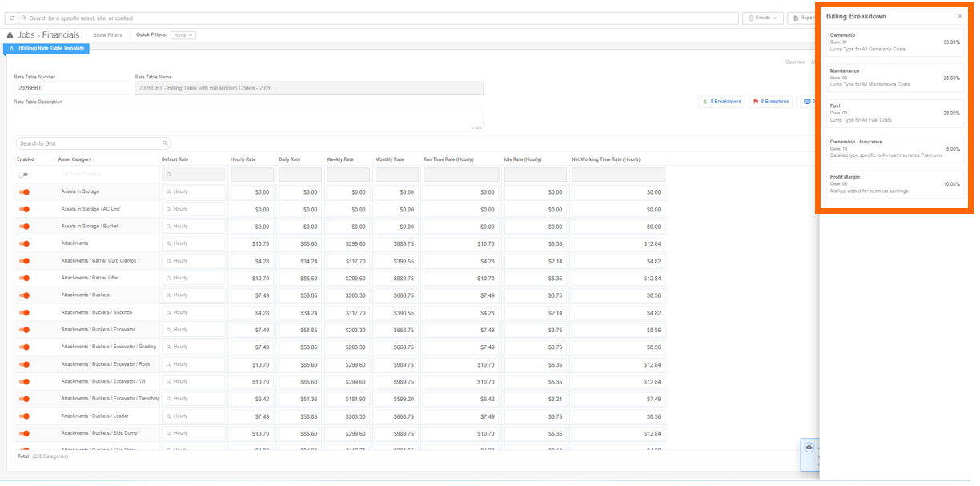Click the magnifier icon in Search In Grid
This screenshot has height=486, width=980.
click(166, 143)
